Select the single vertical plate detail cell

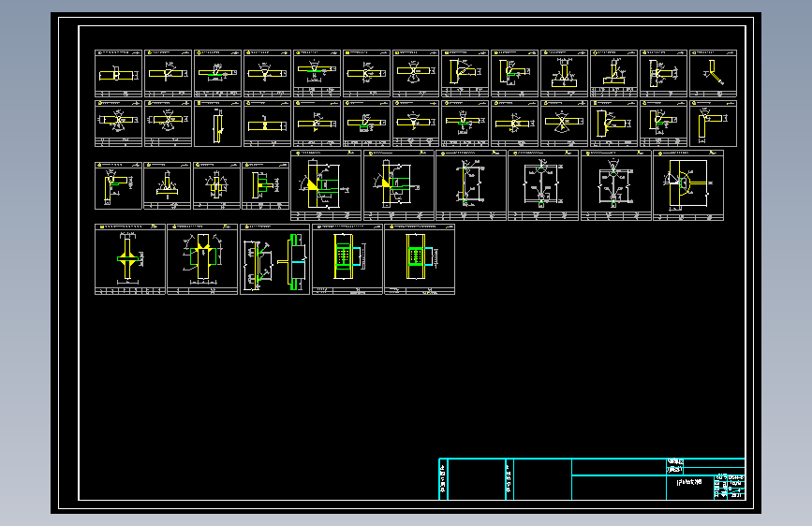click(217, 124)
